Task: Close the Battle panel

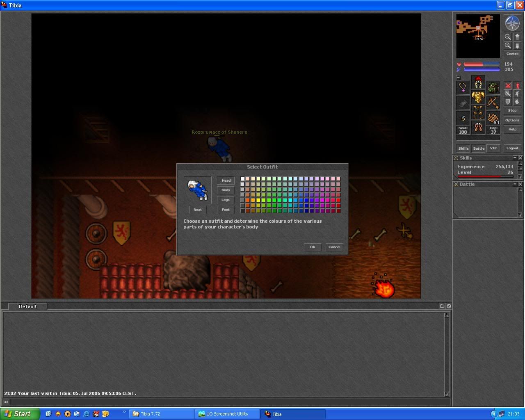Action: (x=520, y=184)
